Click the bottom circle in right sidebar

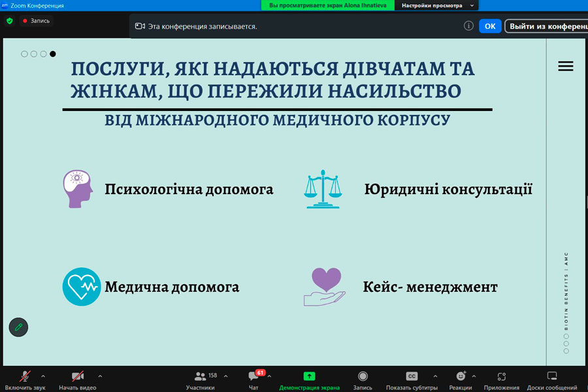tap(566, 351)
